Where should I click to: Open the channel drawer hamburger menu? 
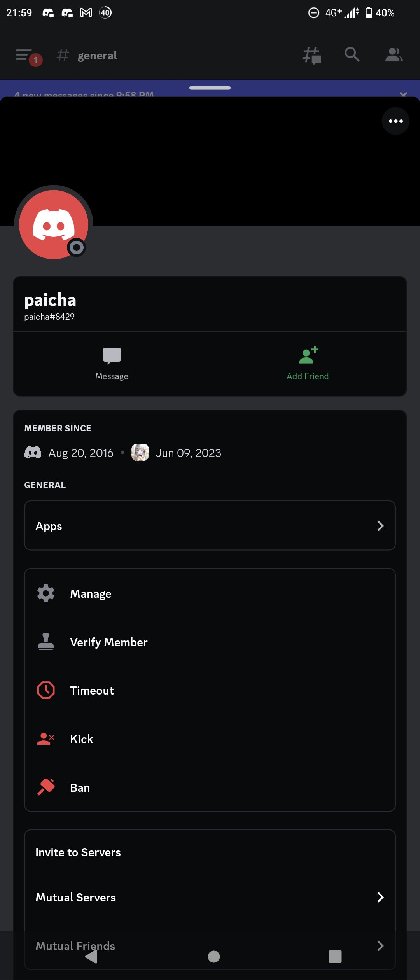24,55
